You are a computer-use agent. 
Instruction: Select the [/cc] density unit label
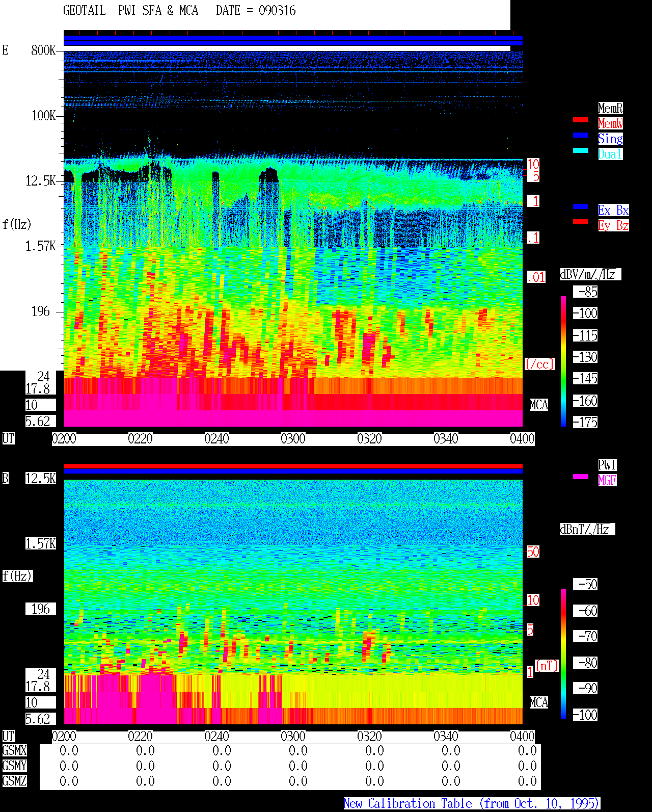pos(539,364)
